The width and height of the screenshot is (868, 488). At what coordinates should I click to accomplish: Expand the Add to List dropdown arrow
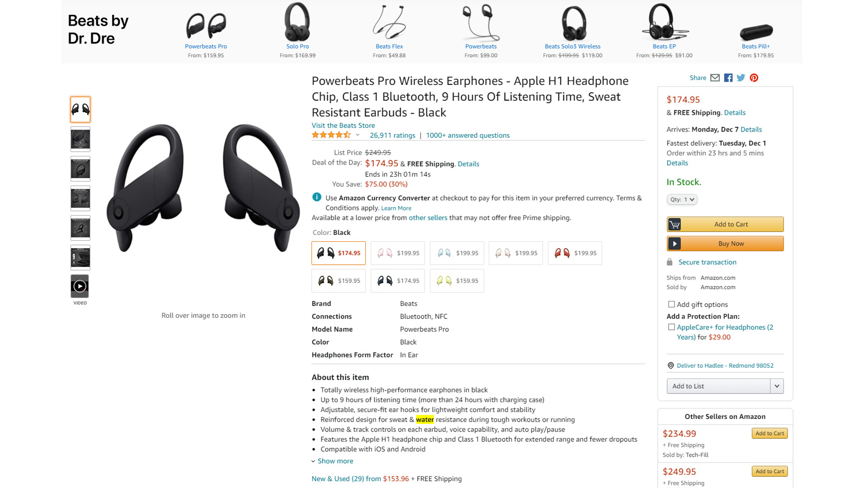tap(777, 386)
